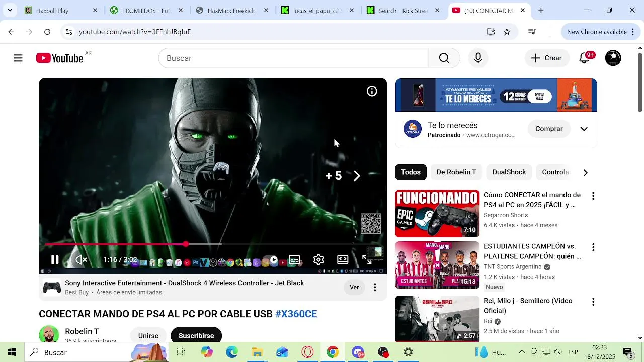Viewport: 644px width, 362px height.
Task: Switch to PROMEDIOS tab
Action: point(146,10)
